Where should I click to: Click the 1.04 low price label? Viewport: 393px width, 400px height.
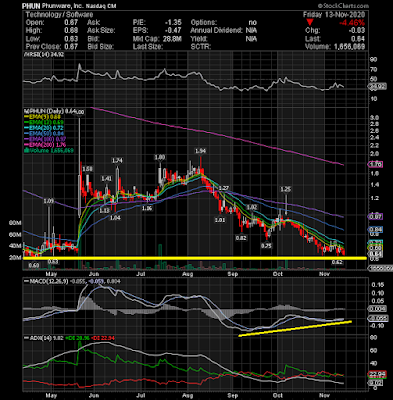tap(115, 218)
